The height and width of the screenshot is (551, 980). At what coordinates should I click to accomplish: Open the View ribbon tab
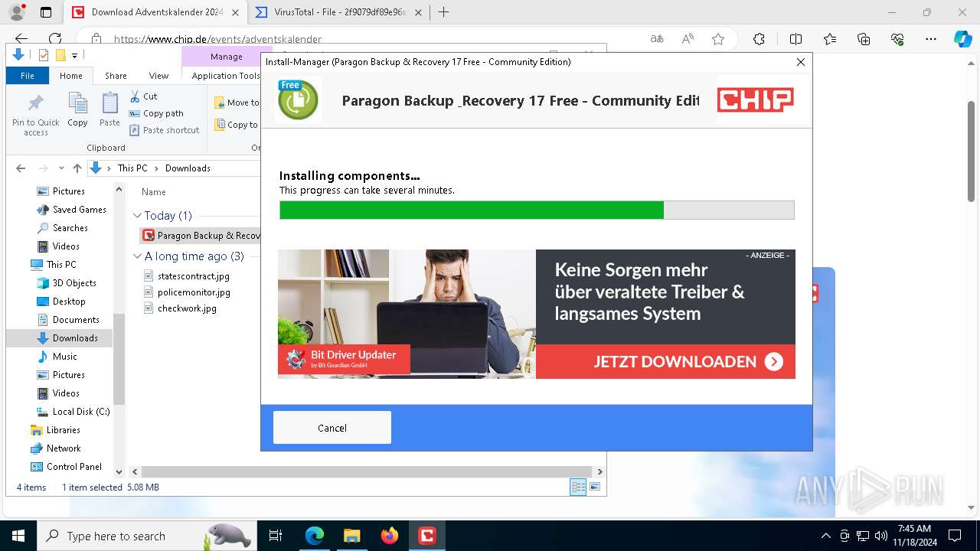point(158,76)
